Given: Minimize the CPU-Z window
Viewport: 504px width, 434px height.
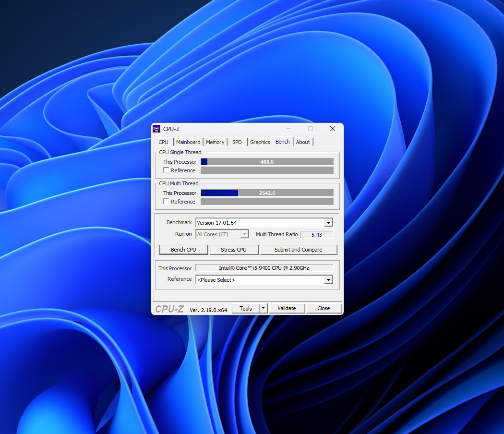Looking at the screenshot, I should tap(289, 129).
